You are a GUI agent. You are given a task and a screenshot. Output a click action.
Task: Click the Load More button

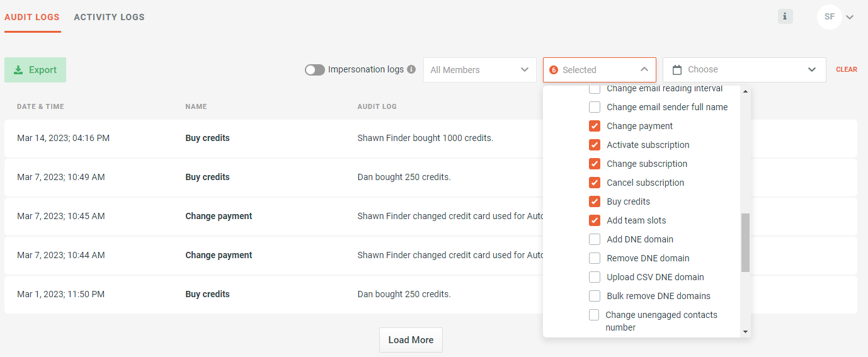click(x=411, y=340)
